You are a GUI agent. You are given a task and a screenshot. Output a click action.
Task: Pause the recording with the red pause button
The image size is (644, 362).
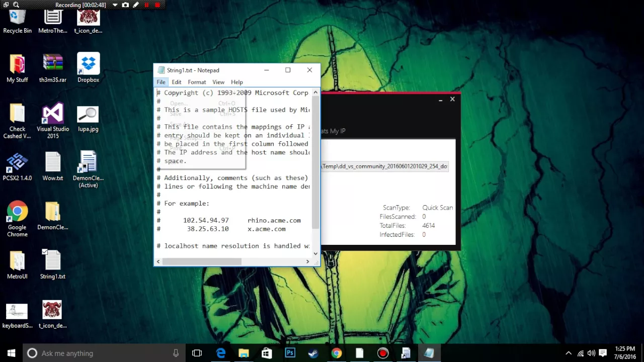(147, 5)
